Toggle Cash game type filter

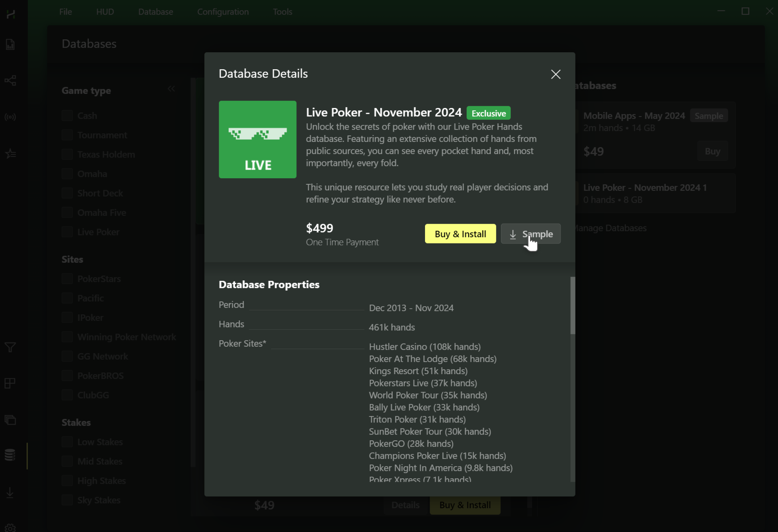coord(67,115)
